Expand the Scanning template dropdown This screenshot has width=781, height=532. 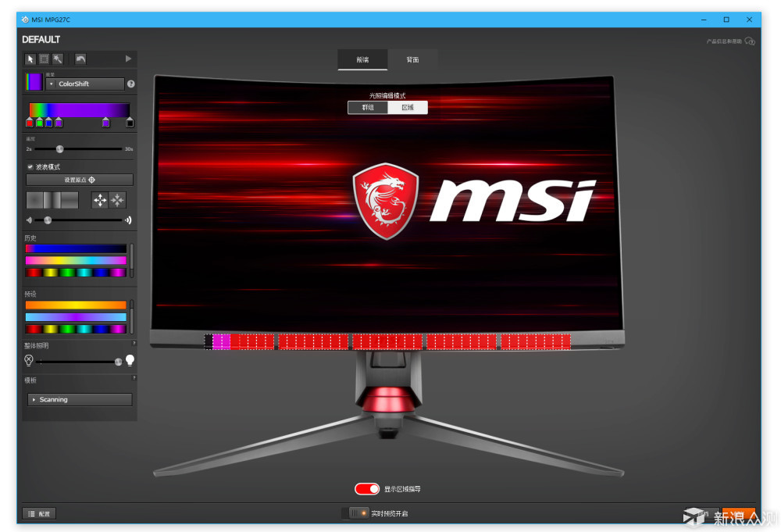(x=80, y=399)
